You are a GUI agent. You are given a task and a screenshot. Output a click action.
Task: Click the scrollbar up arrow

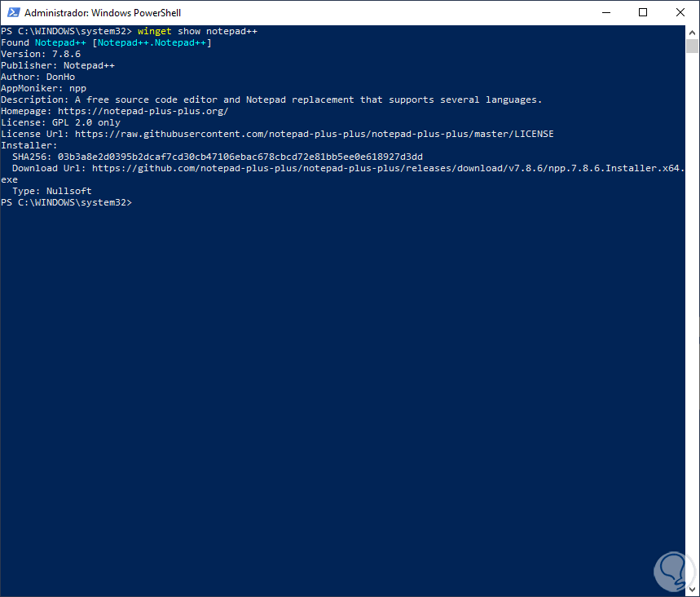692,33
